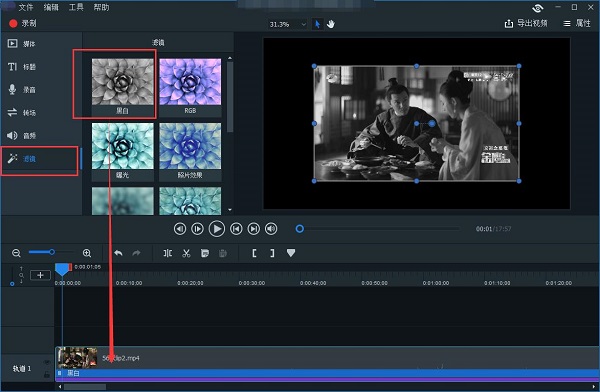The width and height of the screenshot is (600, 392).
Task: Select the 56clip2.mp4 clip on the timeline
Action: click(327, 358)
